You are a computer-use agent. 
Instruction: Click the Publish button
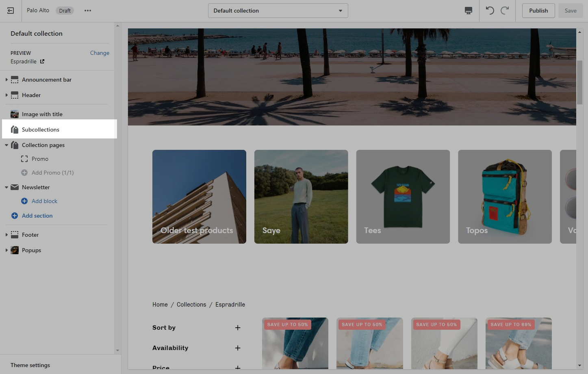tap(538, 11)
